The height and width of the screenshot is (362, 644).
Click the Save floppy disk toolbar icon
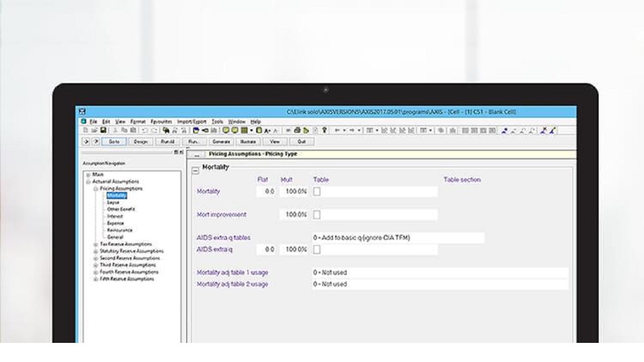coord(102,131)
